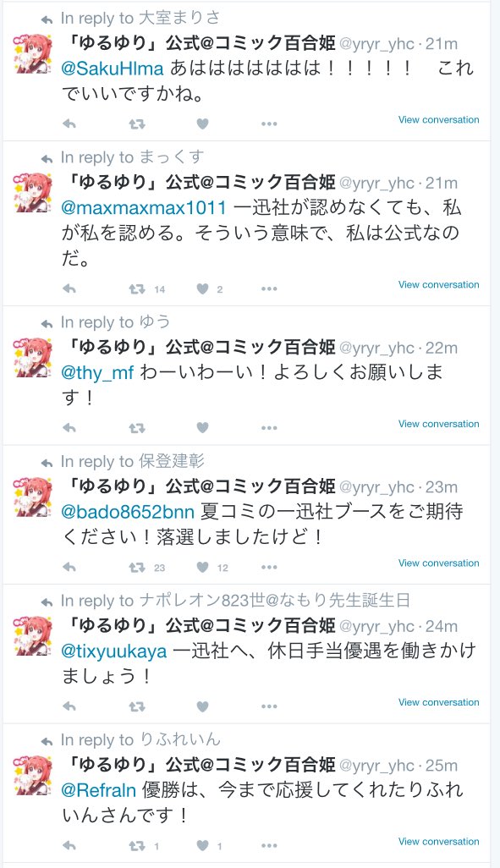Like the @Refraln tweet
Viewport: 500px width, 868px height.
tap(203, 846)
